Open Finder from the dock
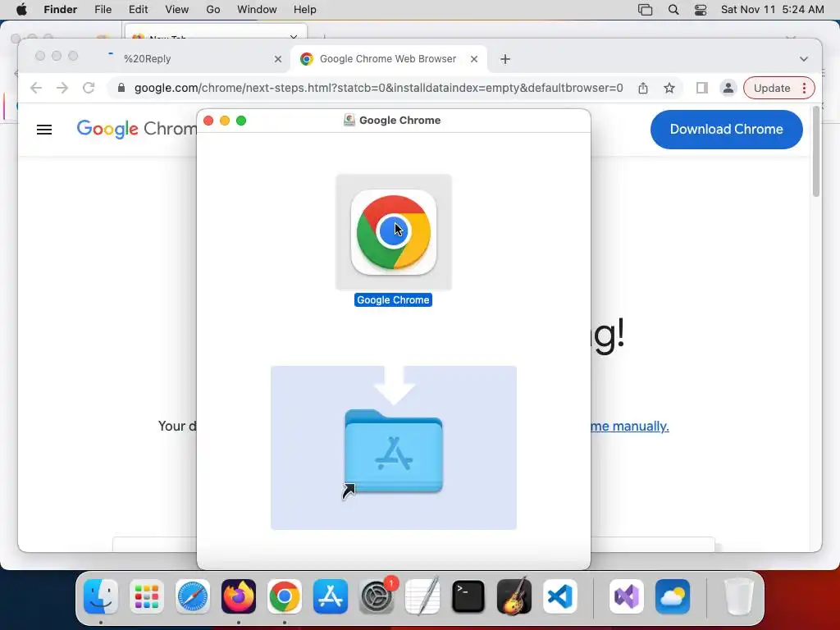The height and width of the screenshot is (630, 840). pyautogui.click(x=101, y=596)
